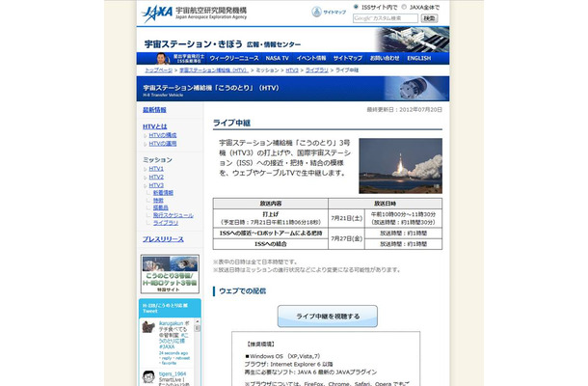
Task: Open サイトマップ in the blue navigation bar
Action: [348, 58]
